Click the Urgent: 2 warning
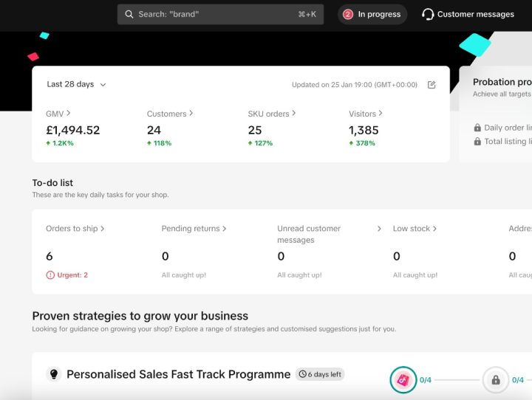 click(66, 275)
